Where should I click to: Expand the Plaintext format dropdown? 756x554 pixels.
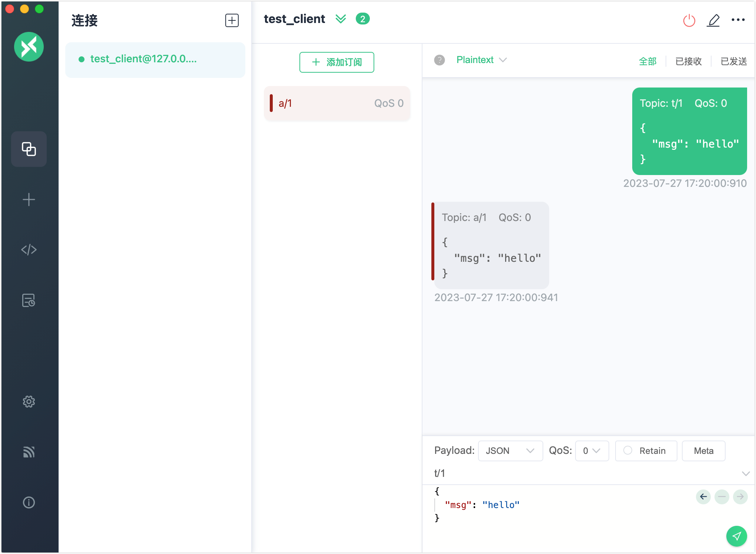point(481,60)
